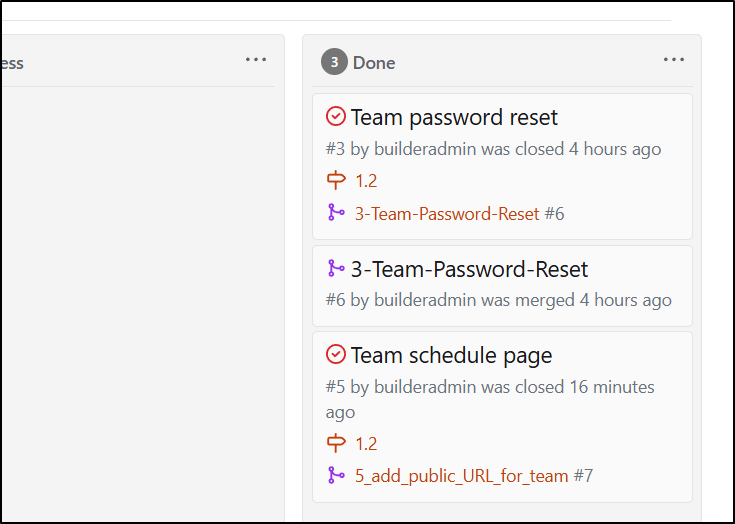This screenshot has height=524, width=735.
Task: Open the Done column options menu
Action: (x=674, y=60)
